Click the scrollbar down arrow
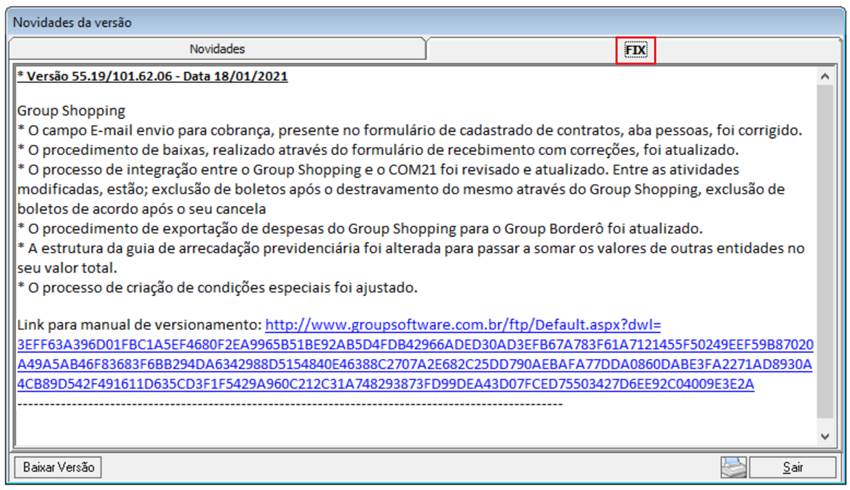Screen dimensions: 850x490 825,436
